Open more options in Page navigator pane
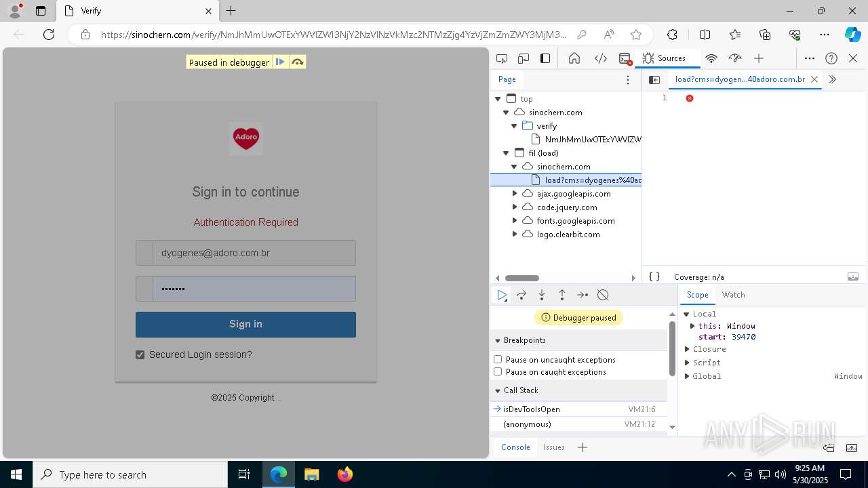Image resolution: width=868 pixels, height=488 pixels. (628, 79)
